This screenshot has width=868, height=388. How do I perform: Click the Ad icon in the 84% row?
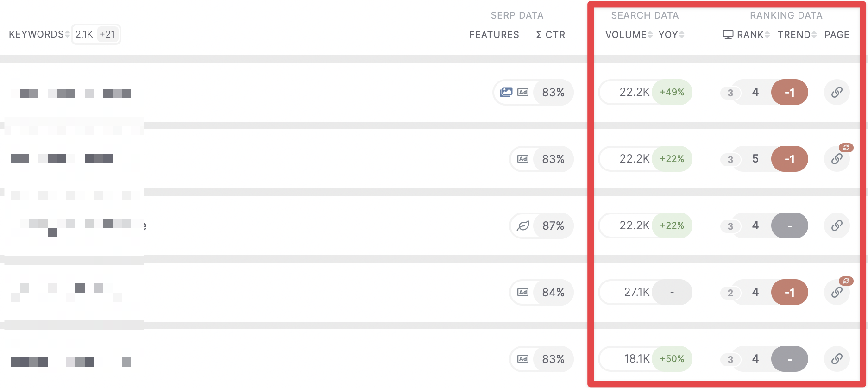tap(523, 292)
